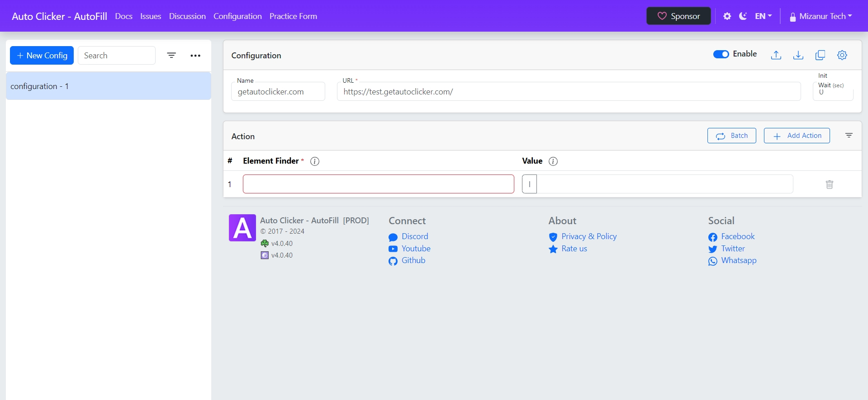Click the Sponsor button
The width and height of the screenshot is (868, 400).
tap(678, 16)
